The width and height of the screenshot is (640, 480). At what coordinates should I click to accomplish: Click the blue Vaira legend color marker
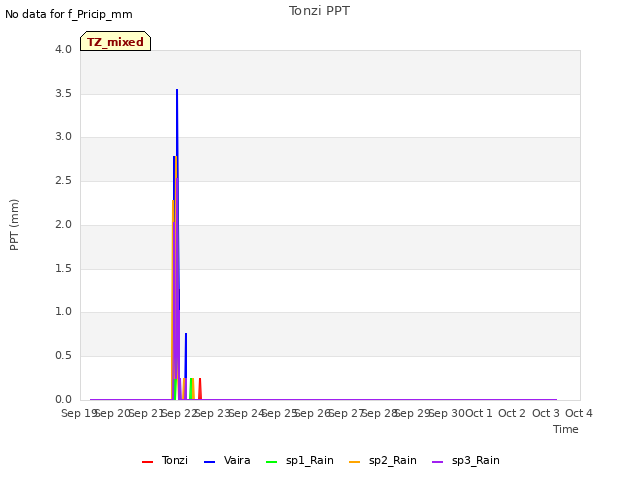[x=209, y=462]
